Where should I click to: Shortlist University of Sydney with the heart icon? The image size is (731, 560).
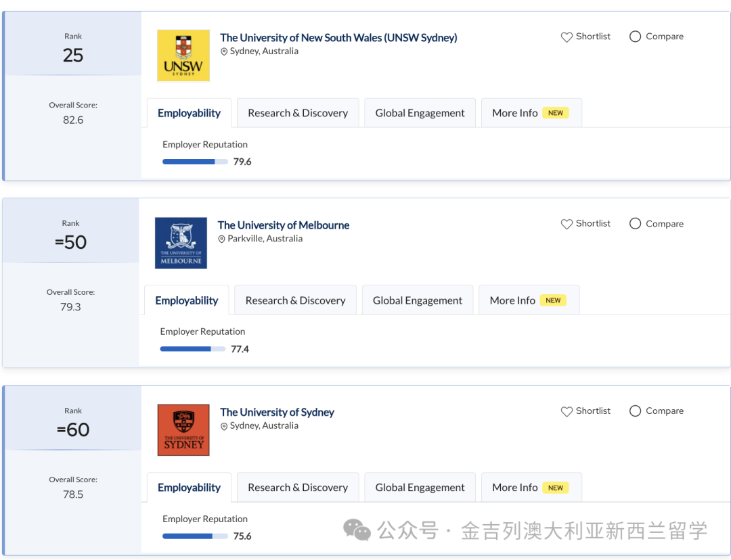567,411
